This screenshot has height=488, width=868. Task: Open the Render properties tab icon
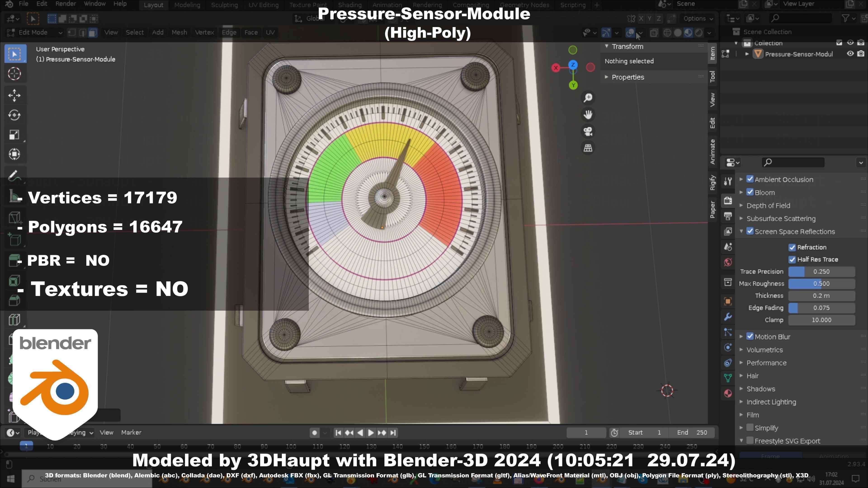coord(728,201)
